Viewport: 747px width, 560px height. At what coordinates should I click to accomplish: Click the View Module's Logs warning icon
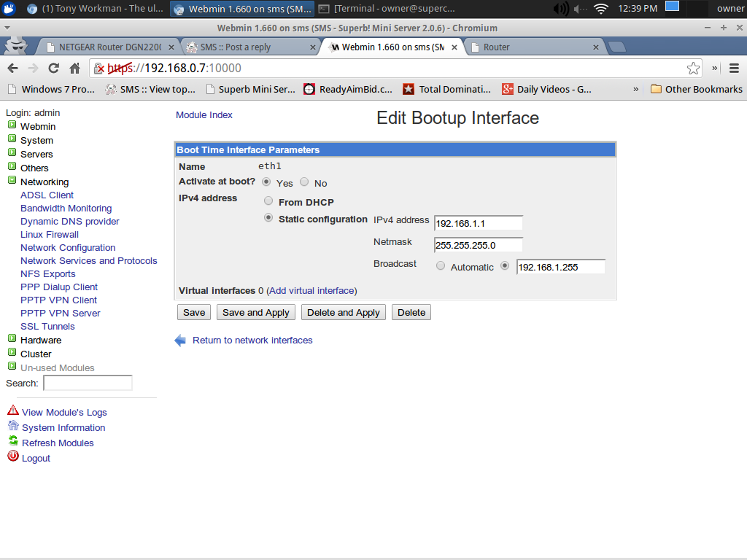[x=12, y=411]
